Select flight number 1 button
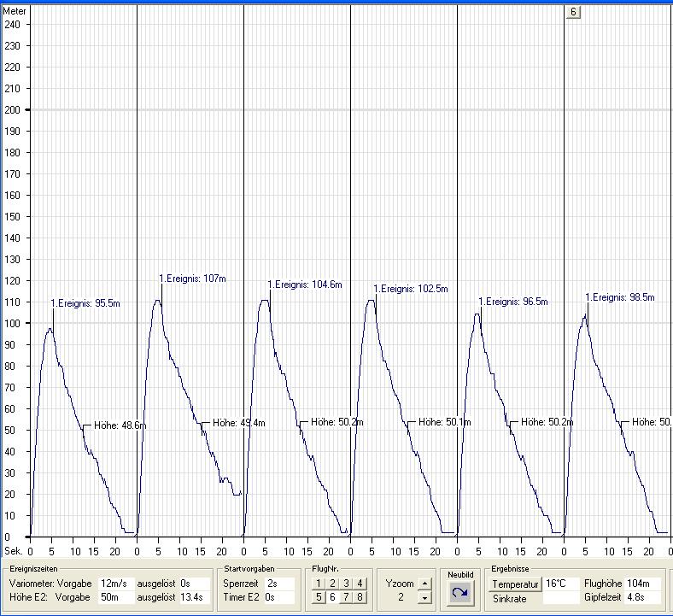Viewport: 673px width, 616px height. click(319, 584)
